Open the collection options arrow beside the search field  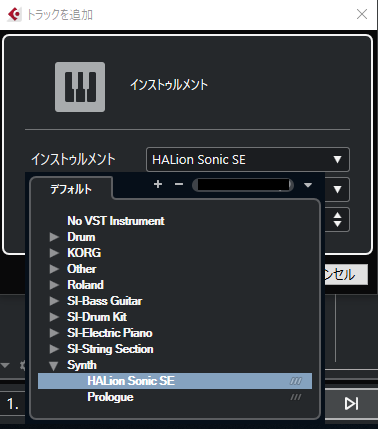(308, 185)
